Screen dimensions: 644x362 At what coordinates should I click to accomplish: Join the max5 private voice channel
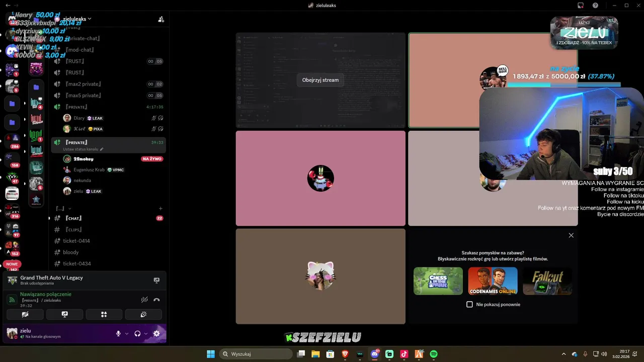[108, 96]
